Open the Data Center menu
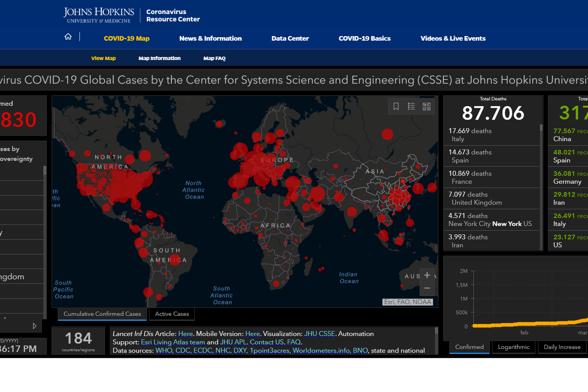This screenshot has width=588, height=392. [290, 38]
